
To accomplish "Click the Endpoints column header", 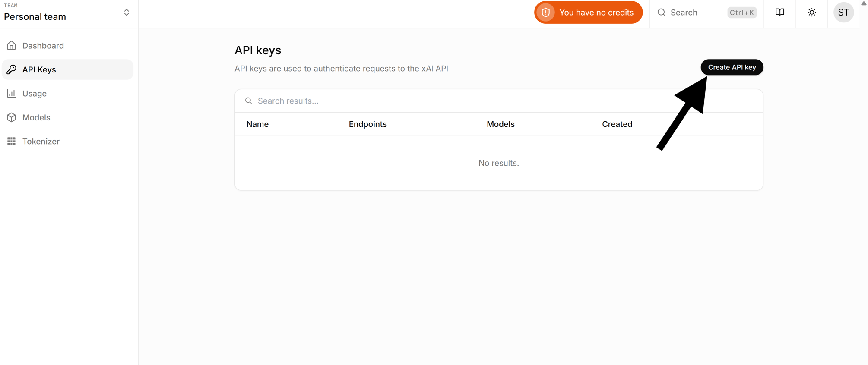I will [368, 124].
